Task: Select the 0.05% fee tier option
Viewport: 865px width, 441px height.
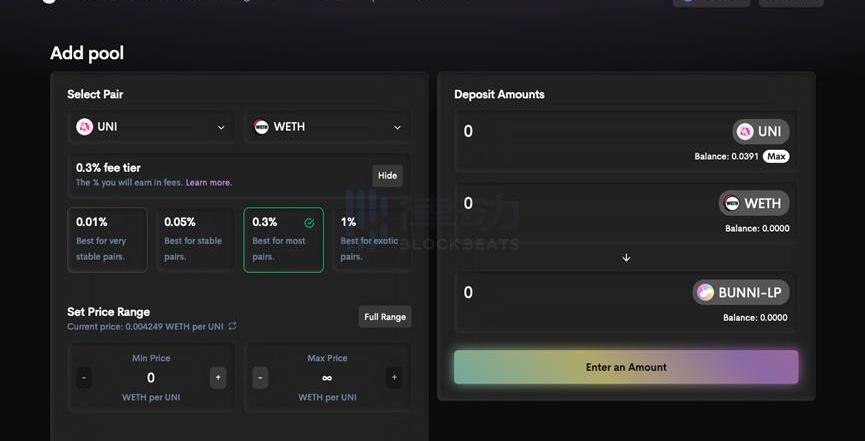Action: click(195, 240)
